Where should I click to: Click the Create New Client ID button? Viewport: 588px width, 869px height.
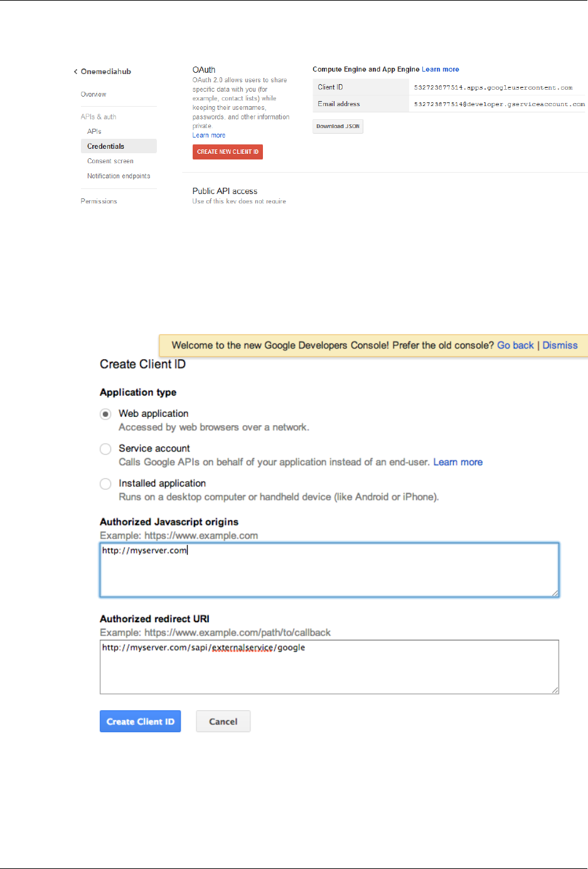pos(228,152)
